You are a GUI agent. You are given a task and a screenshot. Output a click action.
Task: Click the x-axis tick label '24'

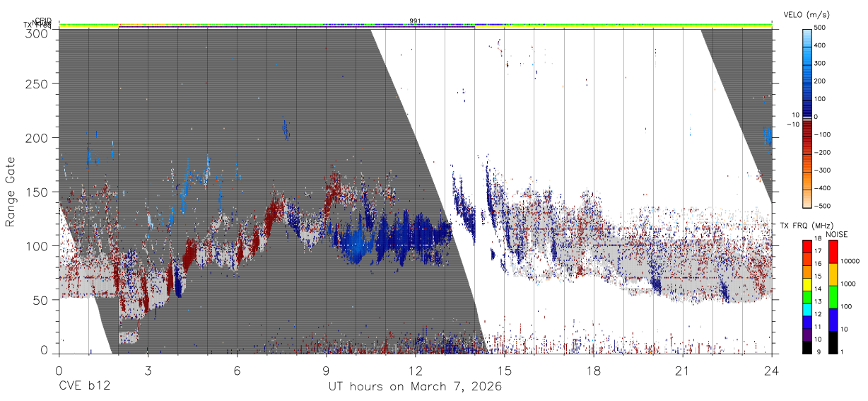point(772,371)
